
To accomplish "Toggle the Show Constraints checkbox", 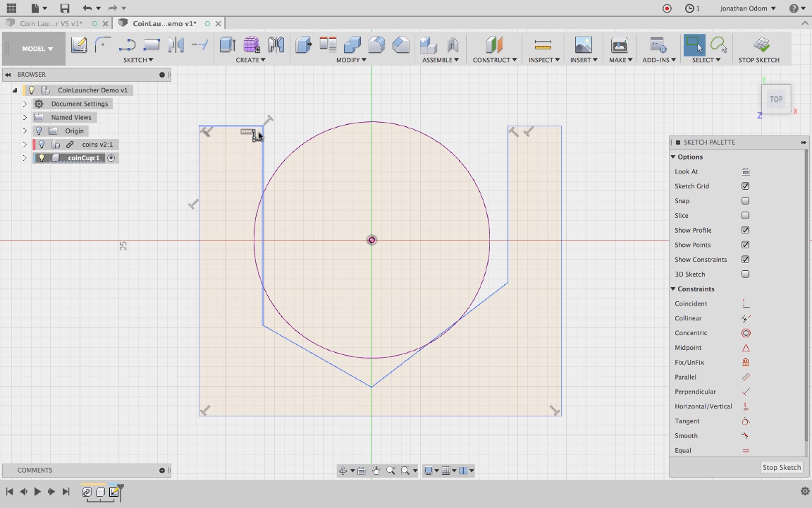I will 745,260.
